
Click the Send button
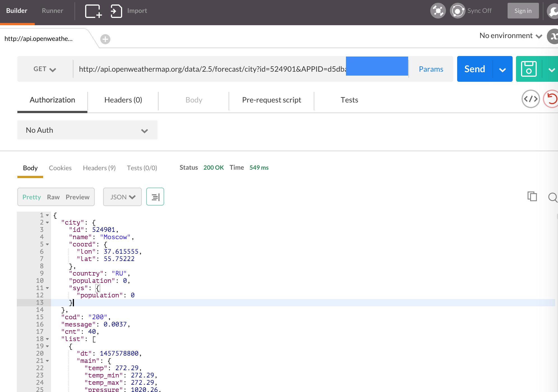click(x=475, y=69)
